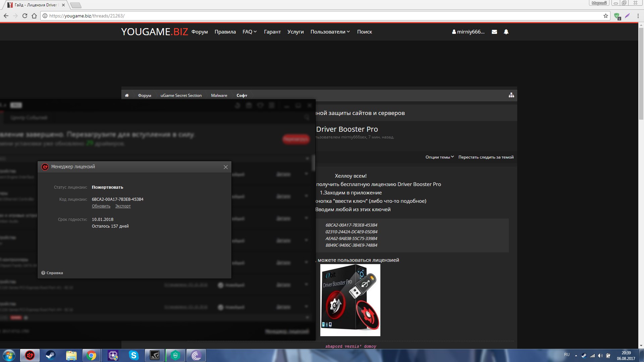Screen dimensions: 644x362
Task: Close the Менеджер лицензий dialog
Action: (226, 167)
